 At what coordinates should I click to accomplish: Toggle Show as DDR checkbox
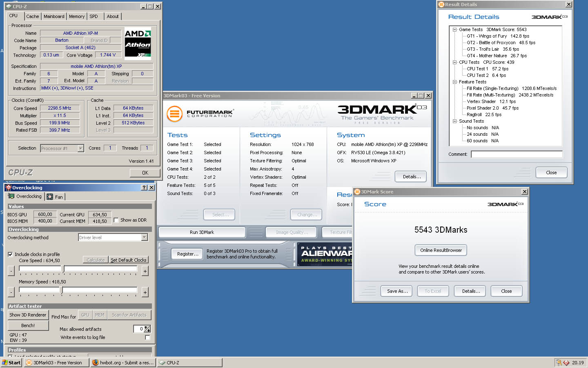pyautogui.click(x=116, y=220)
